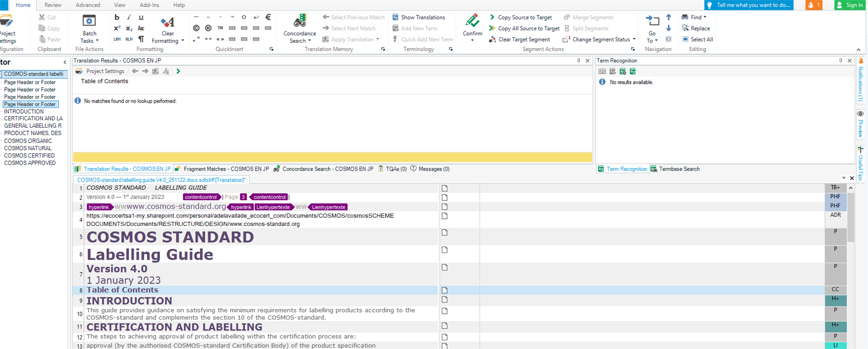Expand Terminology group dialog launcher
Image resolution: width=868 pixels, height=349 pixels.
(x=451, y=49)
